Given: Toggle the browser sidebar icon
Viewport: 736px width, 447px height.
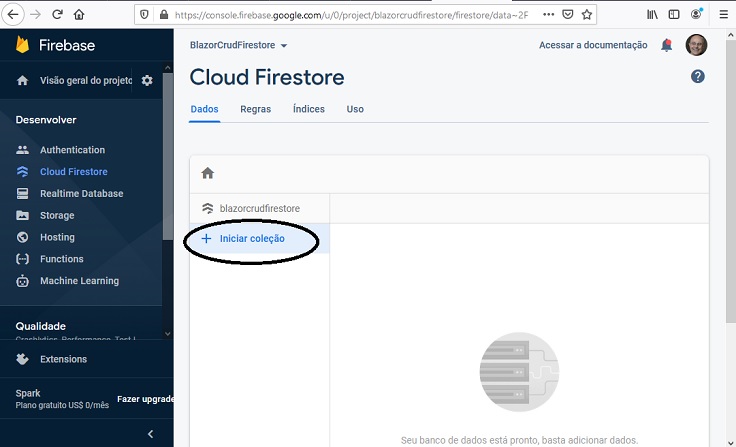Looking at the screenshot, I should [674, 15].
